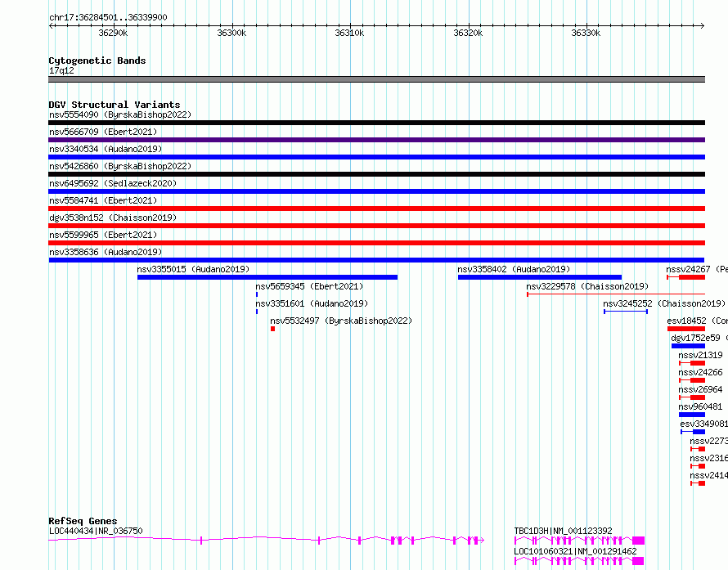Click the 36290k ruler position label
Viewport: 728px width, 570px height.
click(113, 33)
